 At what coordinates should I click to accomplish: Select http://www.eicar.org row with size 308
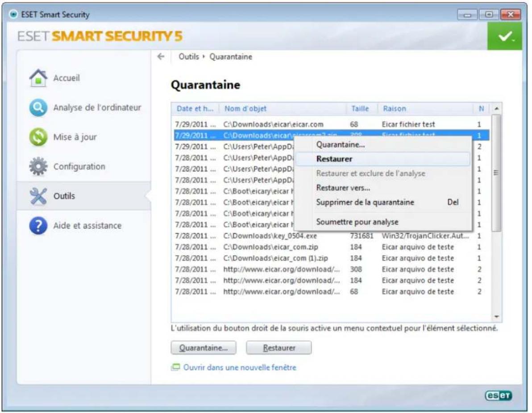(332, 269)
